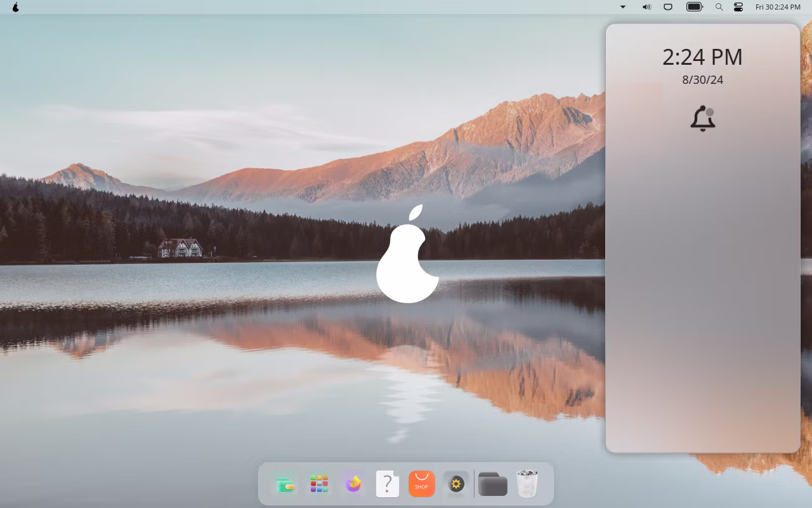
Task: Launch Firefox from the dock
Action: [x=353, y=485]
